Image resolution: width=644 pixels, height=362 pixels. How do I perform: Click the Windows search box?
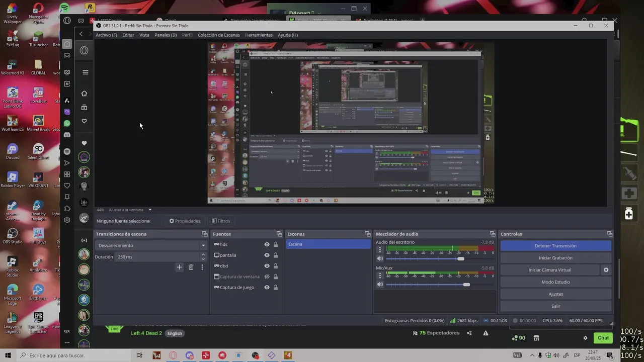click(73, 355)
